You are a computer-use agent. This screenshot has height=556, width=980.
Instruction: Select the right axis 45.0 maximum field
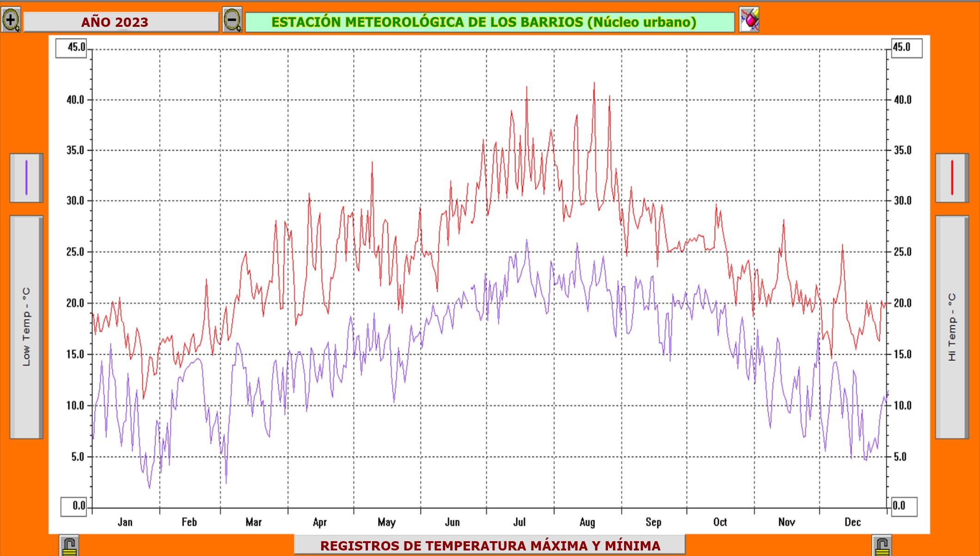tap(906, 48)
